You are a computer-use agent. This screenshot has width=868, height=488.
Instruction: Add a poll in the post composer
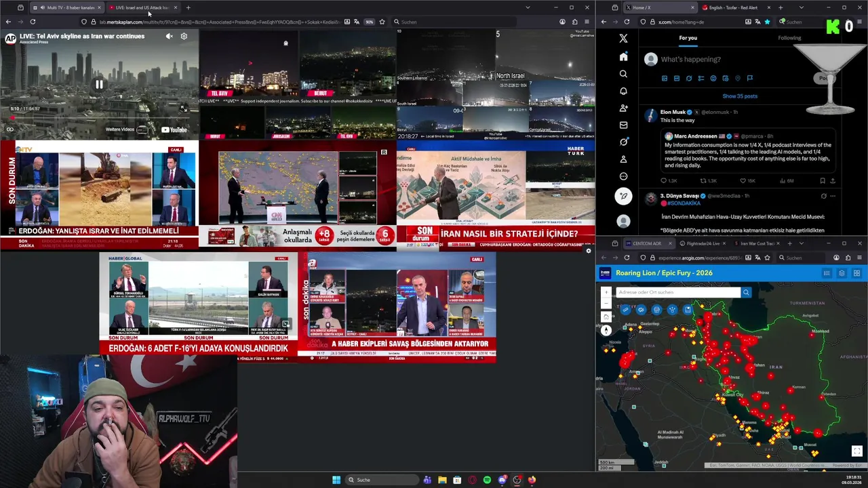coord(701,79)
